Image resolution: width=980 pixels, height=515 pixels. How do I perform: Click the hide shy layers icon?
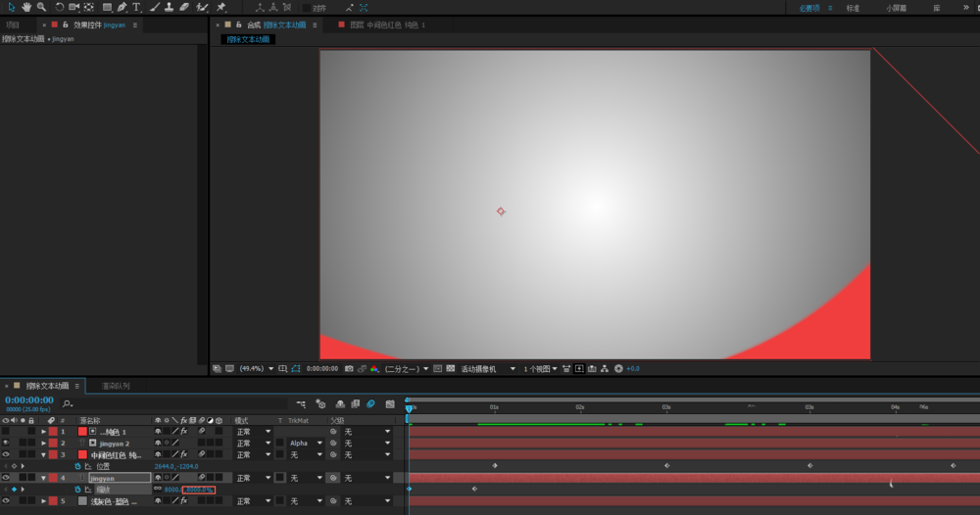pyautogui.click(x=340, y=404)
